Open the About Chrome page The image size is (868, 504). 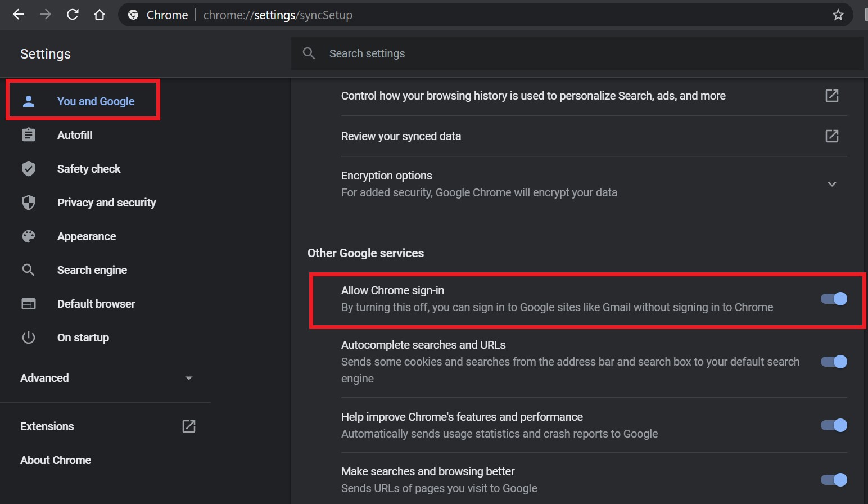(x=55, y=460)
